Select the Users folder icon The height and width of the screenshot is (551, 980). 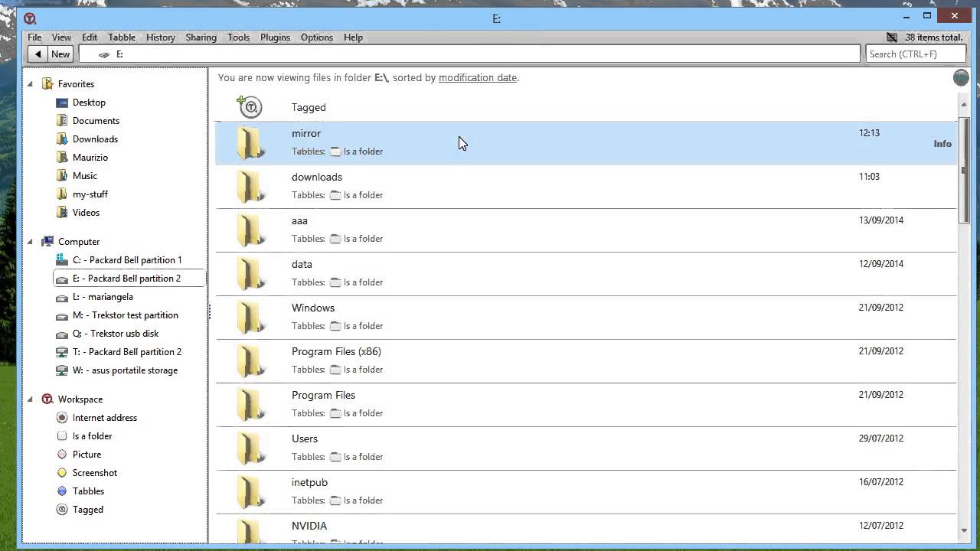click(x=250, y=448)
